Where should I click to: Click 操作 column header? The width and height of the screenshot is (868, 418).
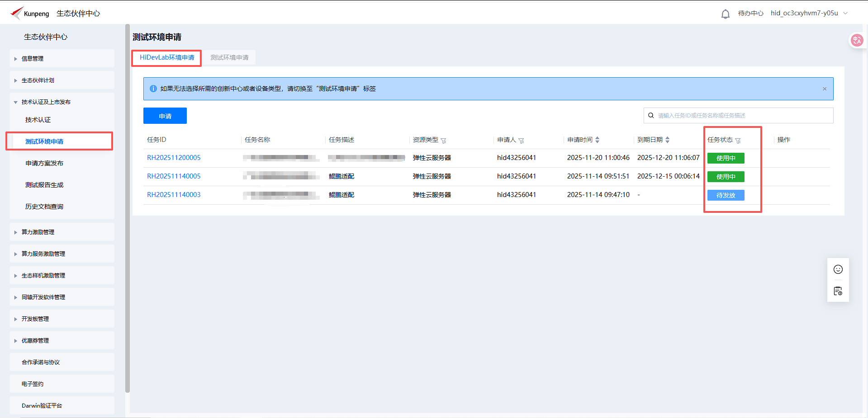[x=784, y=140]
